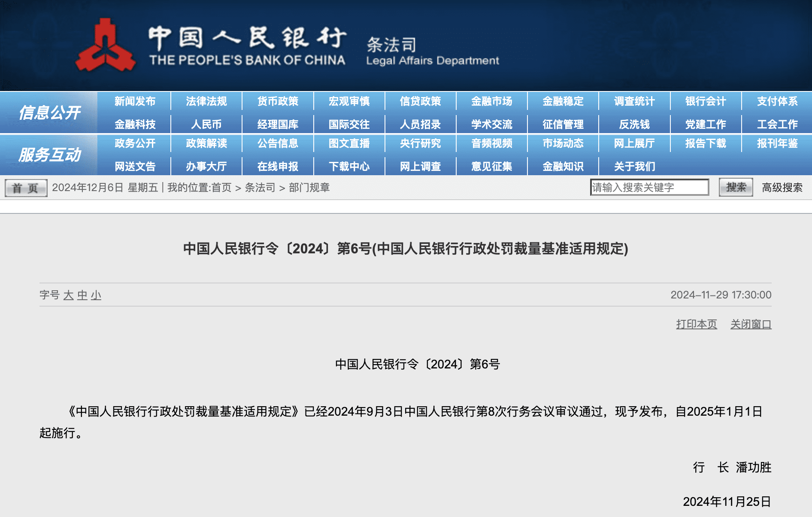Open 网送文告 link
The height and width of the screenshot is (517, 812).
[135, 167]
